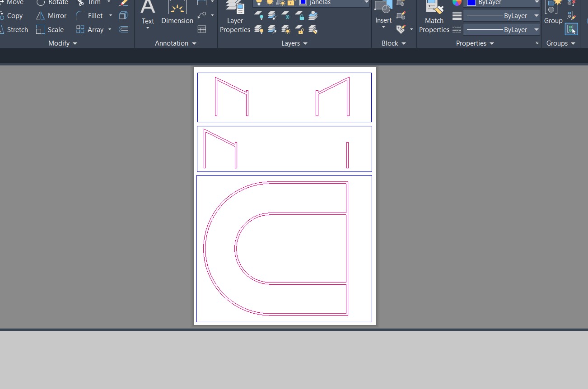Viewport: 588px width, 389px height.
Task: Lock a layer with the lock icon
Action: (300, 16)
